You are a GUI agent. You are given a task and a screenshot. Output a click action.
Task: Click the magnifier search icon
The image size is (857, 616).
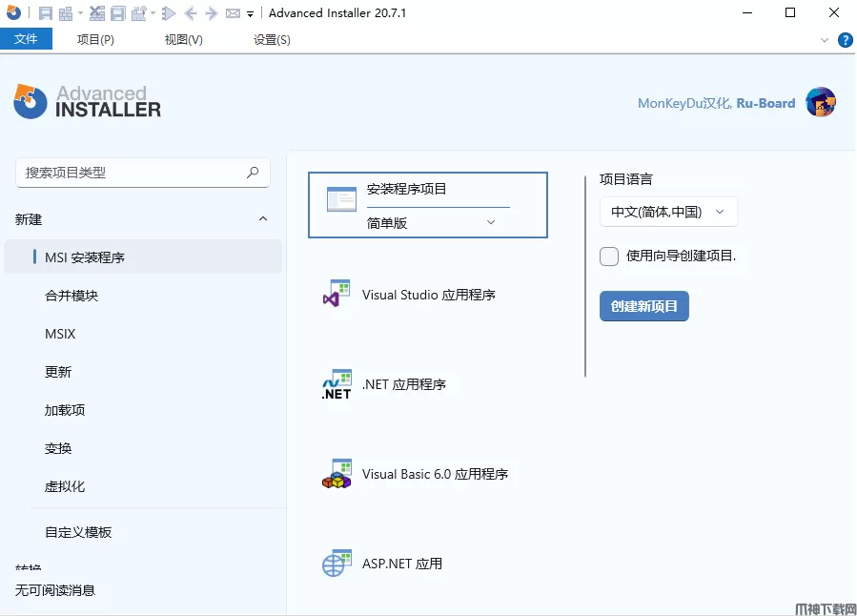tap(253, 173)
